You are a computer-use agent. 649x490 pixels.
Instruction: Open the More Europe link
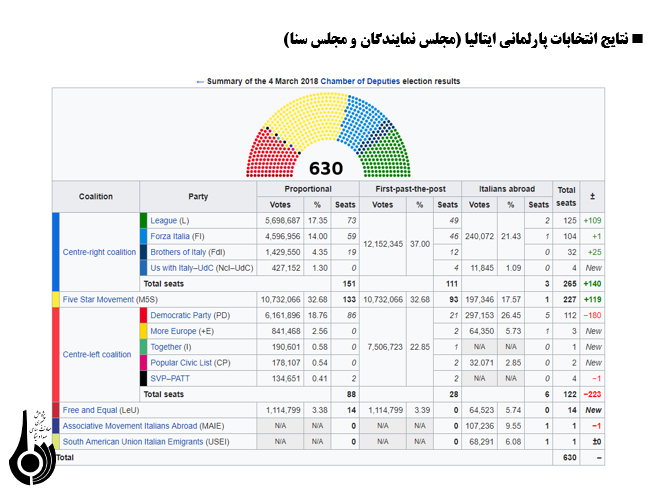point(173,331)
